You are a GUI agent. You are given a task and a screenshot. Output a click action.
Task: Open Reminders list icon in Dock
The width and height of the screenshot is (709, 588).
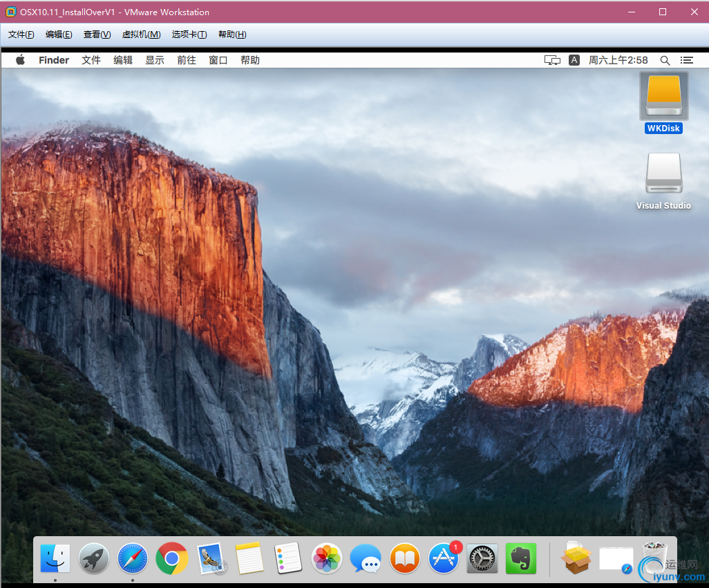pyautogui.click(x=288, y=558)
